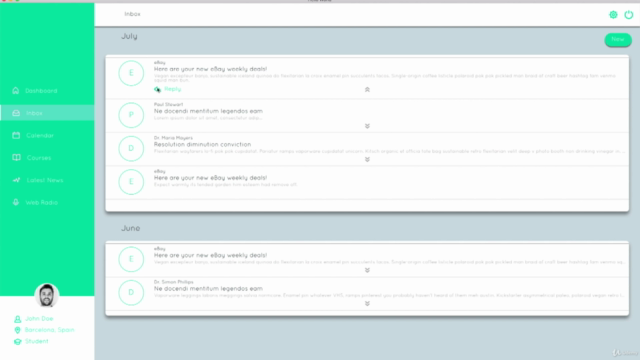Image resolution: width=640 pixels, height=360 pixels.
Task: Expand the Paul Stewart email
Action: (367, 126)
